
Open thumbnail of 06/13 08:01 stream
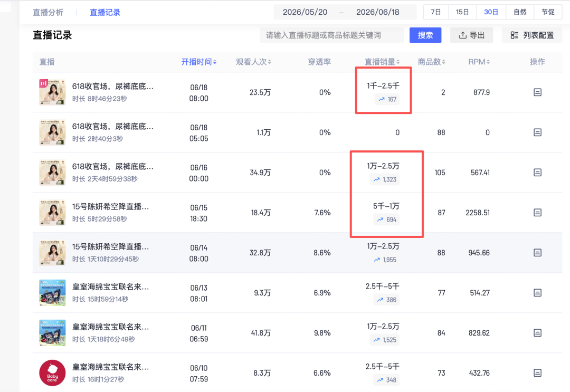click(52, 292)
